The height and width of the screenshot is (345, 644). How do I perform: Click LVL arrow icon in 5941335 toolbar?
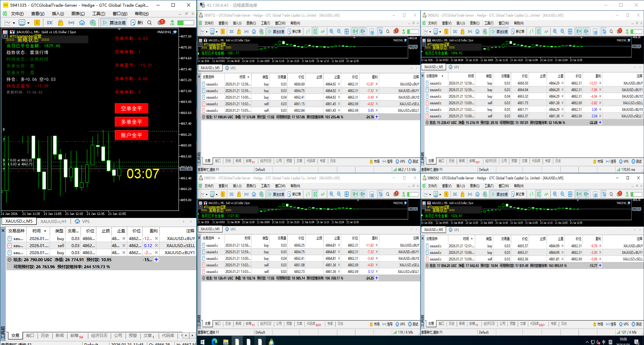[x=172, y=23]
